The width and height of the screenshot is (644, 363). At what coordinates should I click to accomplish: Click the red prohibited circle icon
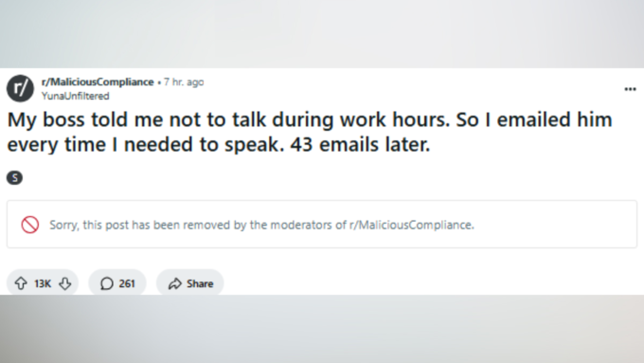coord(30,225)
